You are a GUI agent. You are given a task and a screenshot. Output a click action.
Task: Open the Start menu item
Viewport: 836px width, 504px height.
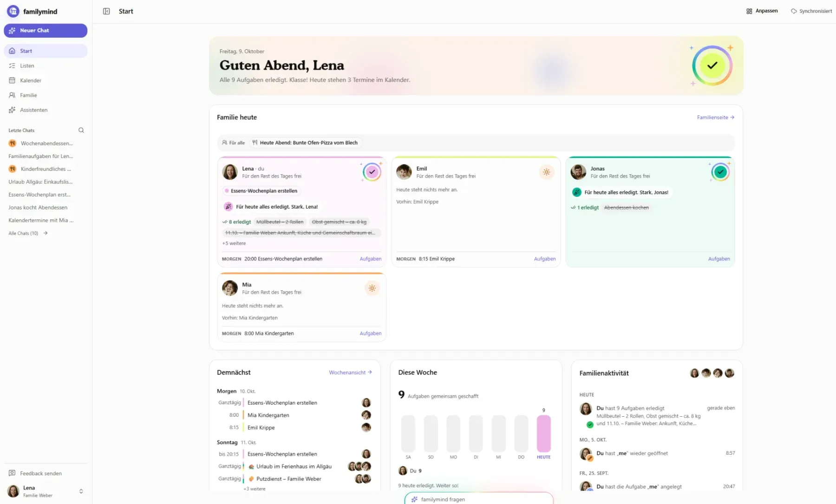pyautogui.click(x=46, y=51)
